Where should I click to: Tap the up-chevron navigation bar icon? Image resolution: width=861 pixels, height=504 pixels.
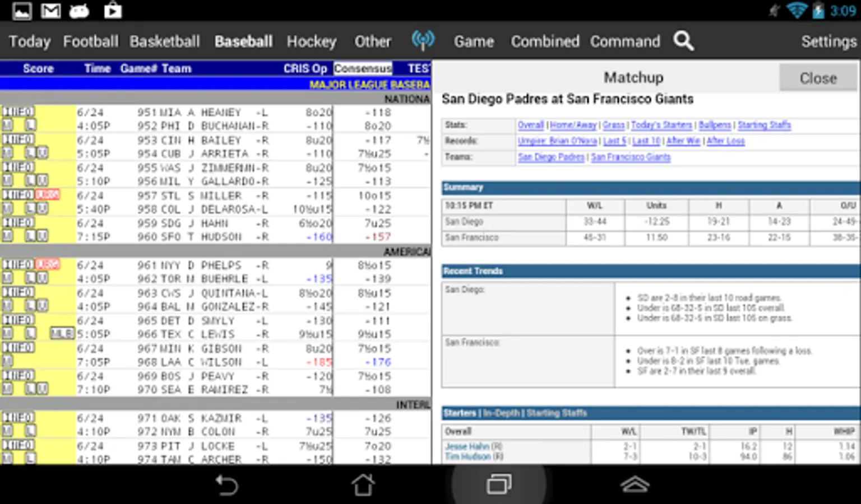(x=635, y=484)
